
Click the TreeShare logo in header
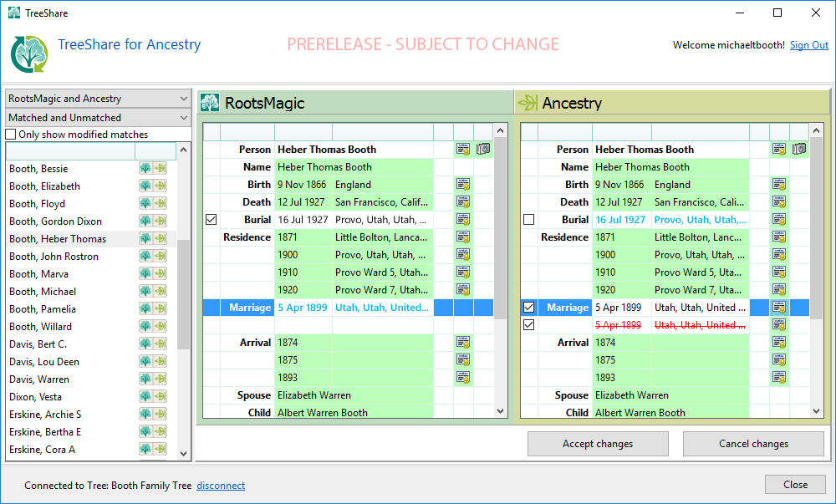click(x=29, y=53)
